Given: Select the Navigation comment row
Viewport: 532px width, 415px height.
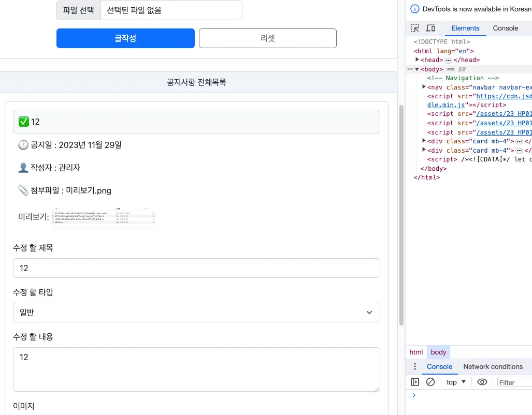Looking at the screenshot, I should pos(463,78).
